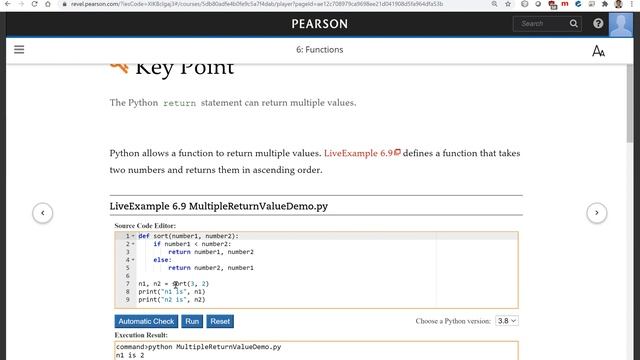Image resolution: width=640 pixels, height=360 pixels.
Task: Go back using browser back arrow
Action: click(8, 4)
